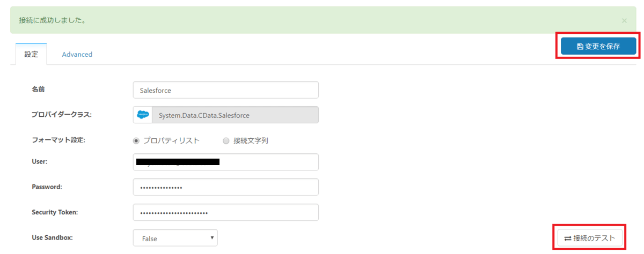
Task: Focus the User input field
Action: (225, 162)
